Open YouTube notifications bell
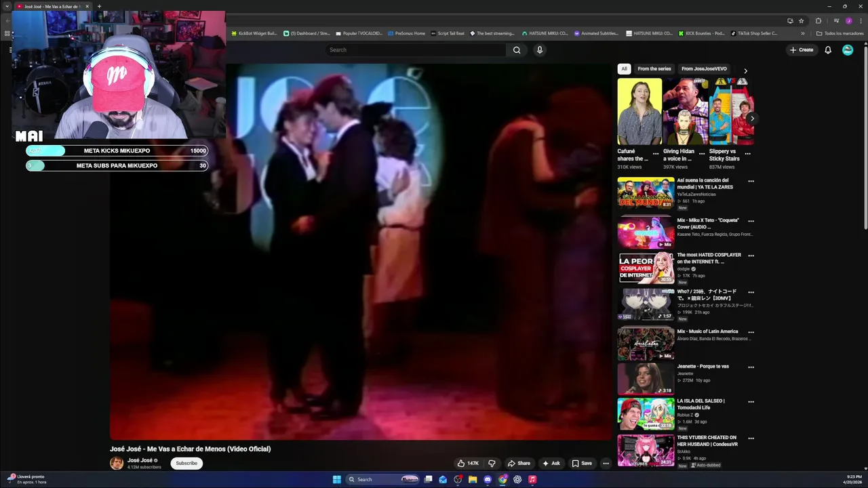The image size is (868, 488). click(x=828, y=49)
